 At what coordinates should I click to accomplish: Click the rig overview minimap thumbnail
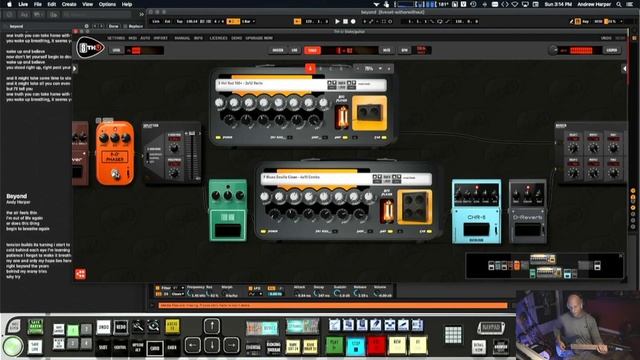[x=544, y=266]
